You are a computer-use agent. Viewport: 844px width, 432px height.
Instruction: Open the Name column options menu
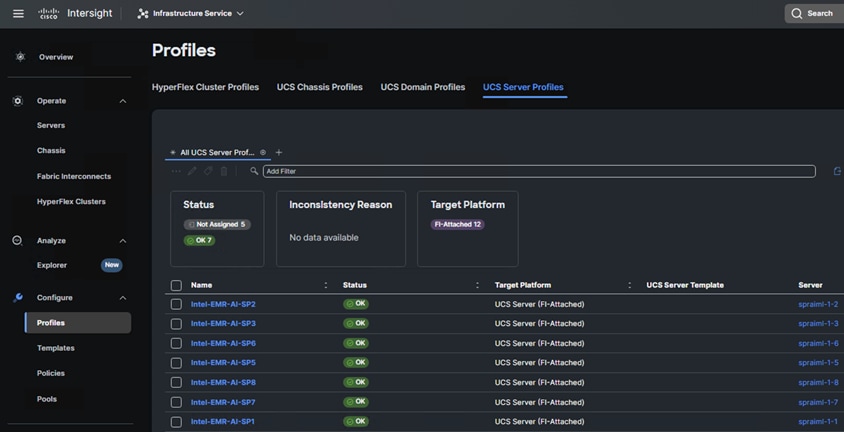326,285
